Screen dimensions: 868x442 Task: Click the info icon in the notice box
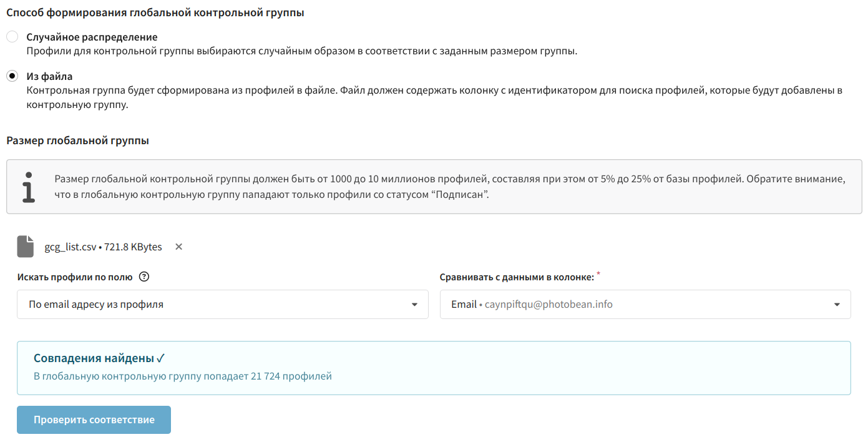pos(29,187)
